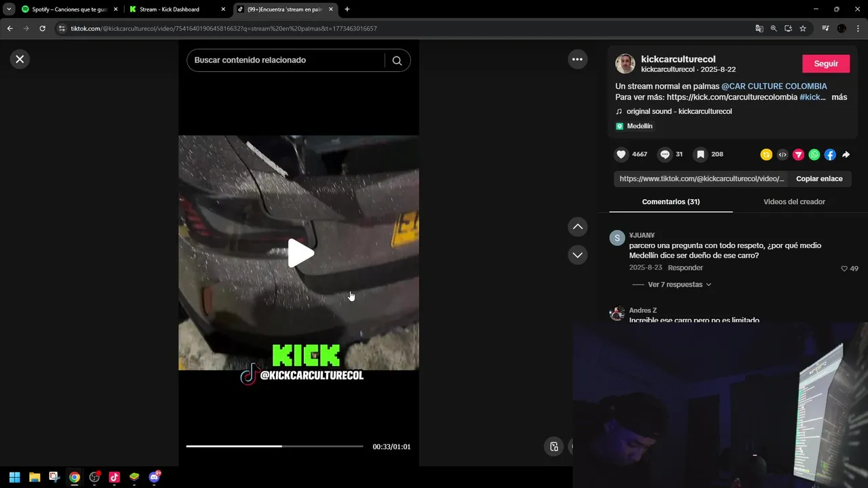Click the Seguir button
This screenshot has height=488, width=868.
[825, 64]
